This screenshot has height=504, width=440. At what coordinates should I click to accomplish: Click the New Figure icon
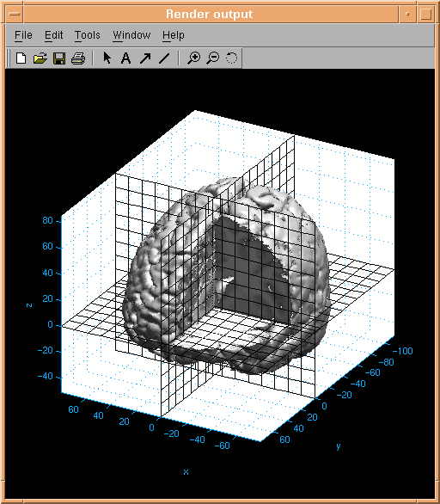(x=21, y=58)
